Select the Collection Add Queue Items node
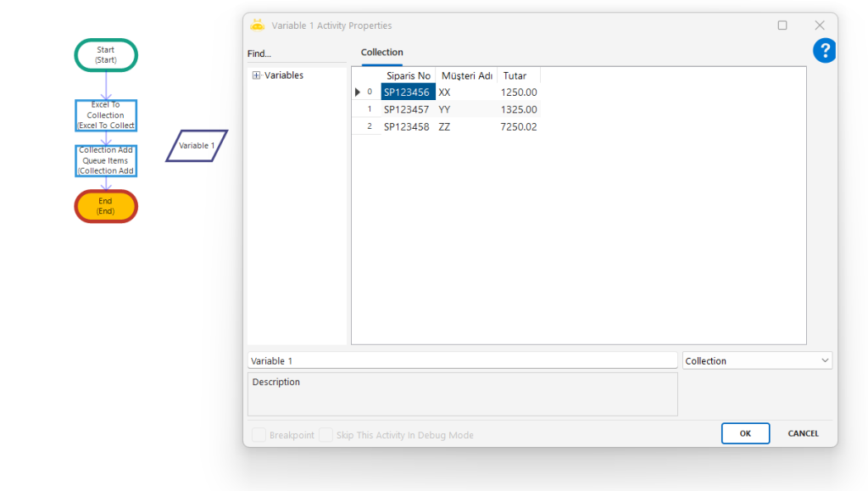Image resolution: width=868 pixels, height=491 pixels. pyautogui.click(x=106, y=160)
